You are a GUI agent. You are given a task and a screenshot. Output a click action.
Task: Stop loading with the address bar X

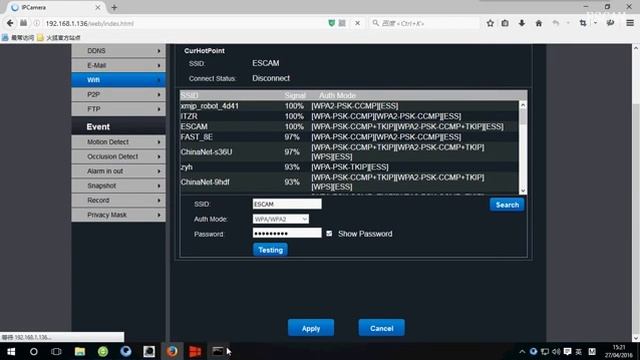click(358, 23)
